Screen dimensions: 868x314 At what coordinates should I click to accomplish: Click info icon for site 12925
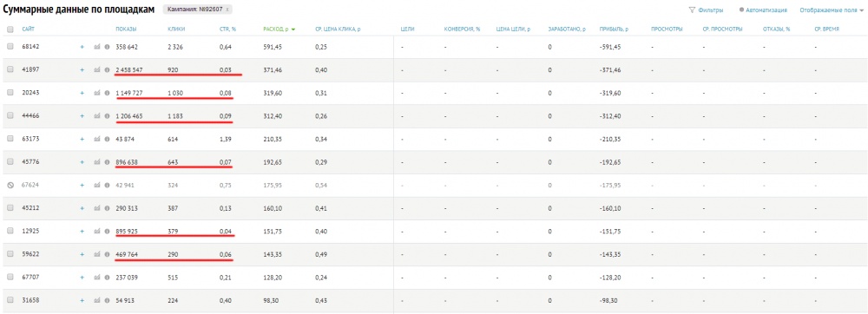coord(107,232)
